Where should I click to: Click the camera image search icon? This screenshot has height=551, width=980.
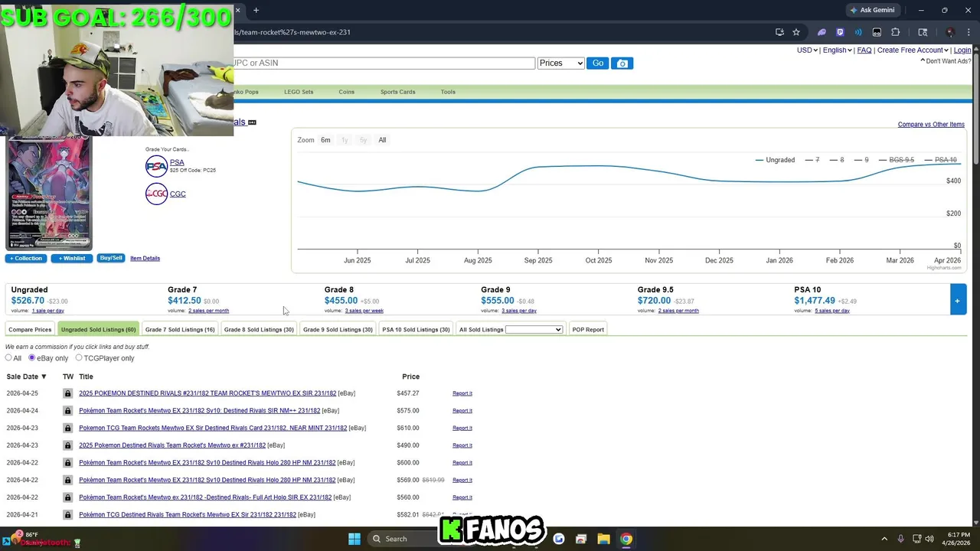[x=622, y=64]
